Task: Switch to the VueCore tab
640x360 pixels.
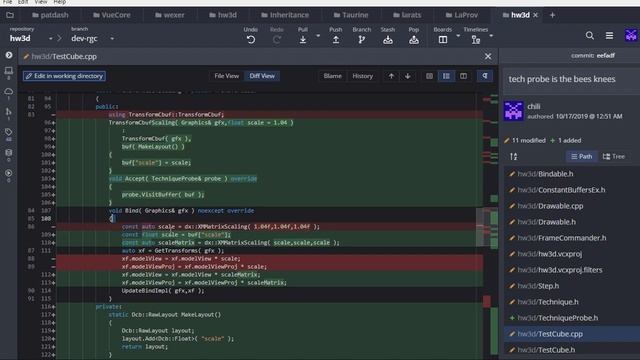Action: pyautogui.click(x=112, y=15)
